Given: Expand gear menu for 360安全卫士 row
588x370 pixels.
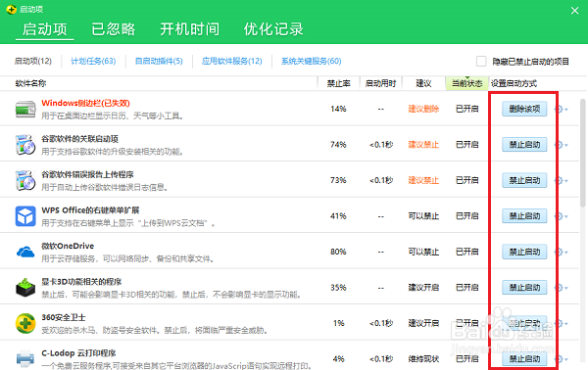Looking at the screenshot, I should 562,323.
